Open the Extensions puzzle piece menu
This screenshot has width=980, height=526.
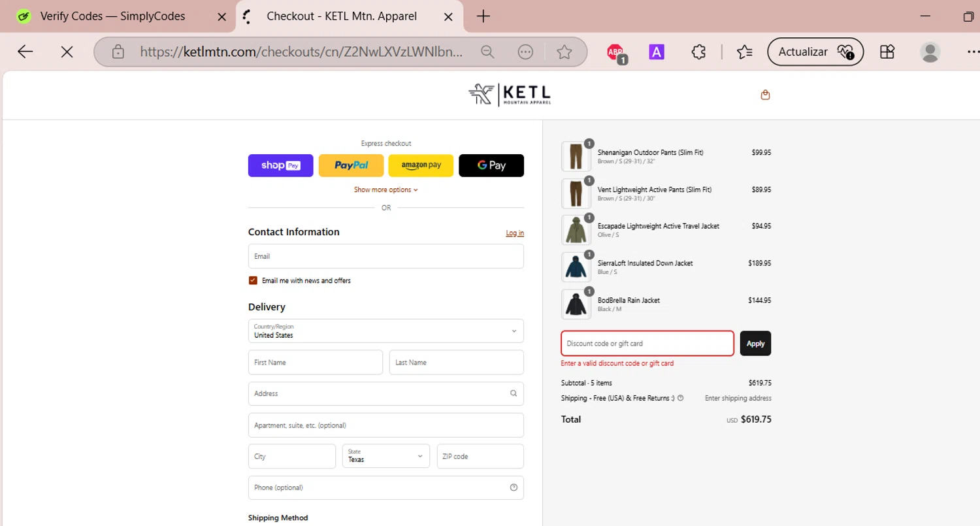[x=698, y=52]
